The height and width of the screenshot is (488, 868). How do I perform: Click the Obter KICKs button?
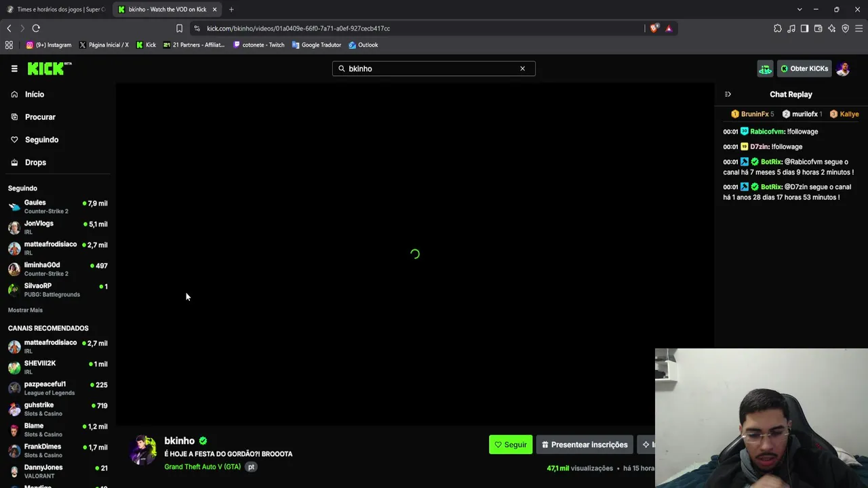coord(804,68)
